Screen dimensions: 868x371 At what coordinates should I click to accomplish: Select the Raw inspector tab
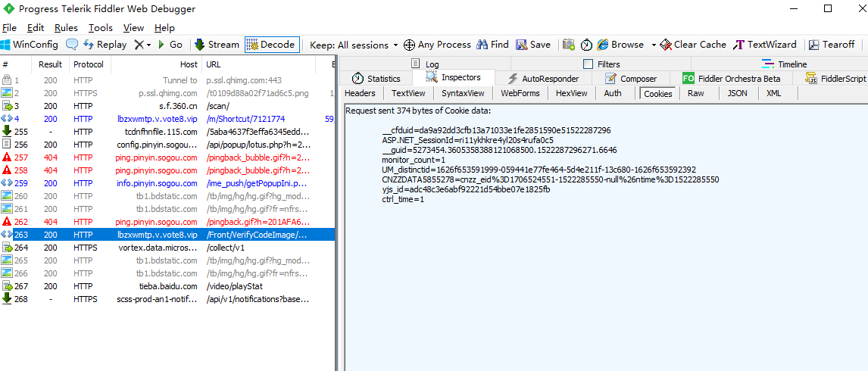pos(696,93)
